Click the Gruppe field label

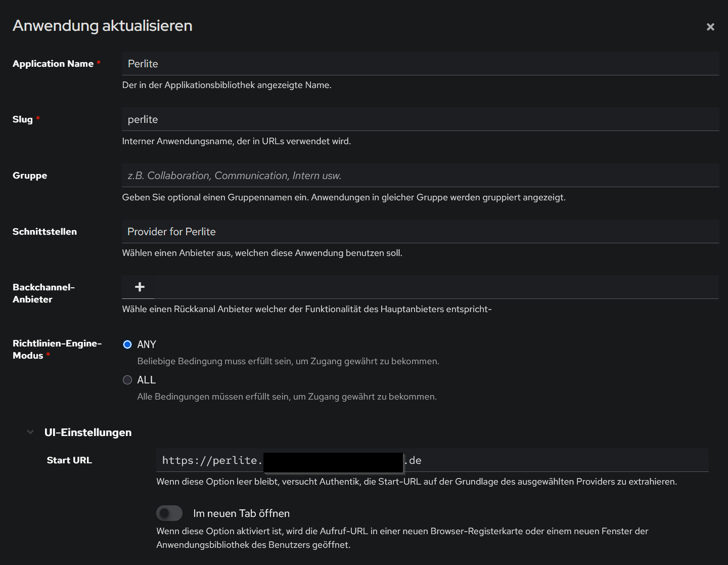(30, 176)
